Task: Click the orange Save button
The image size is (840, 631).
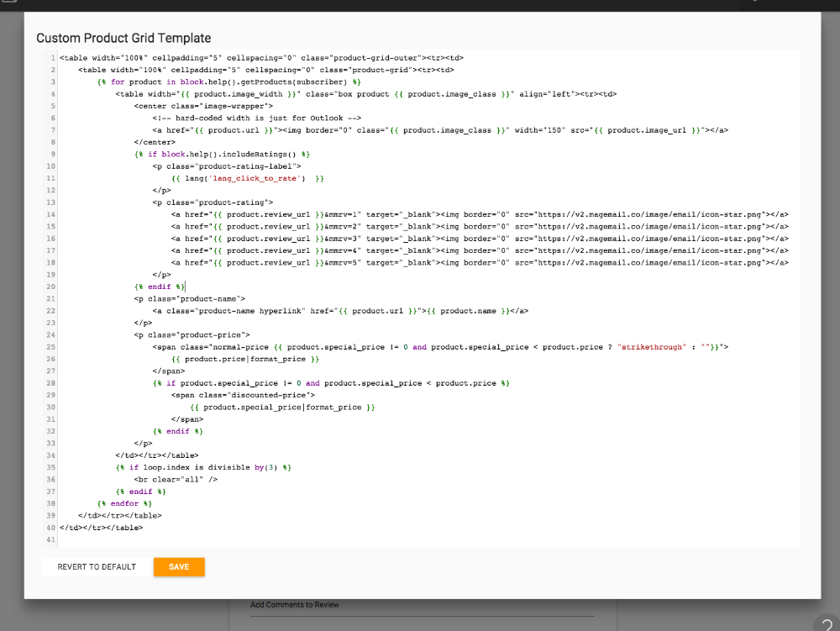Action: [x=179, y=567]
